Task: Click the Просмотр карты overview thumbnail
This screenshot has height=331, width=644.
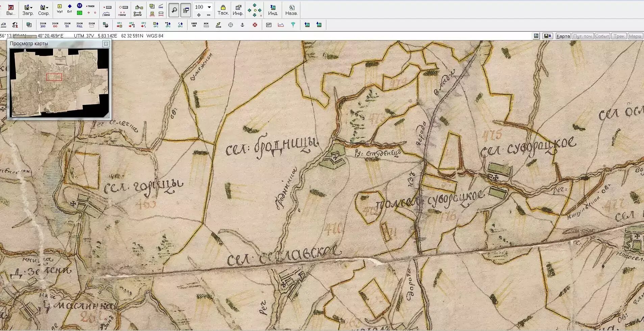Action: 59,83
